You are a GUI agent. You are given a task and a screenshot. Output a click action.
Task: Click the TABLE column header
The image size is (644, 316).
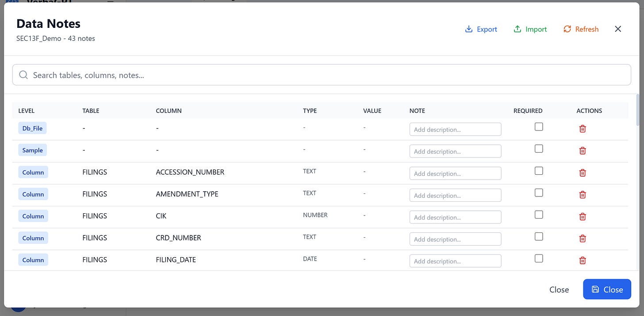[x=91, y=111]
